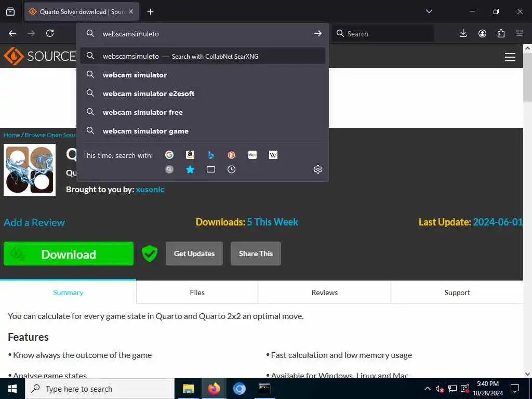
Task: Click the green Download button
Action: coord(69,254)
